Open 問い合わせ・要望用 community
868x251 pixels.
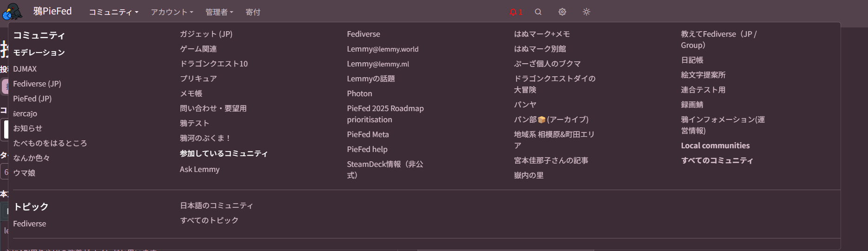click(213, 108)
